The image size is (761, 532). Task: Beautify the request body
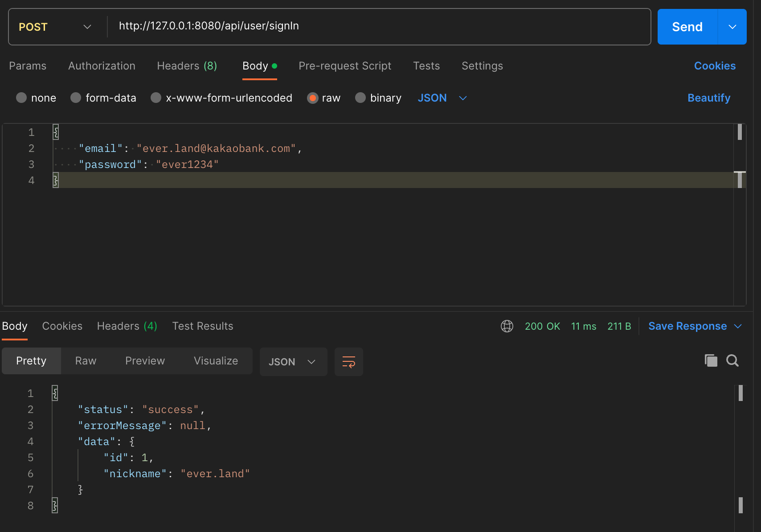[709, 98]
